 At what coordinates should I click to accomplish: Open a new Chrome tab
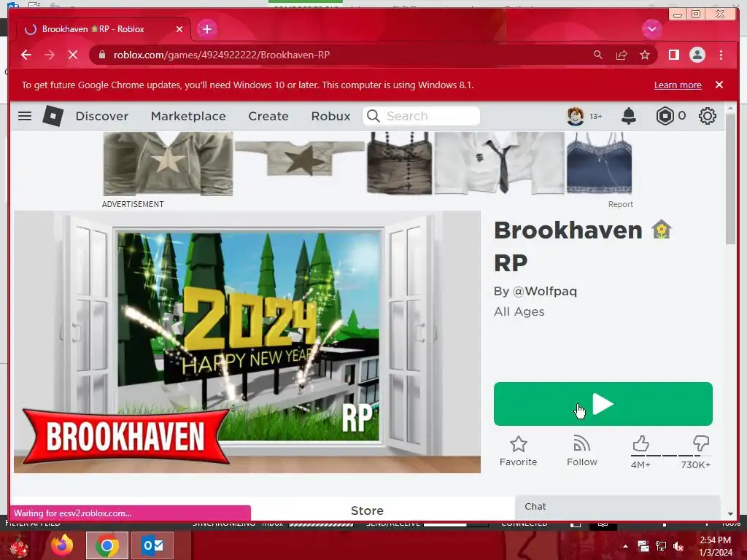tap(206, 29)
